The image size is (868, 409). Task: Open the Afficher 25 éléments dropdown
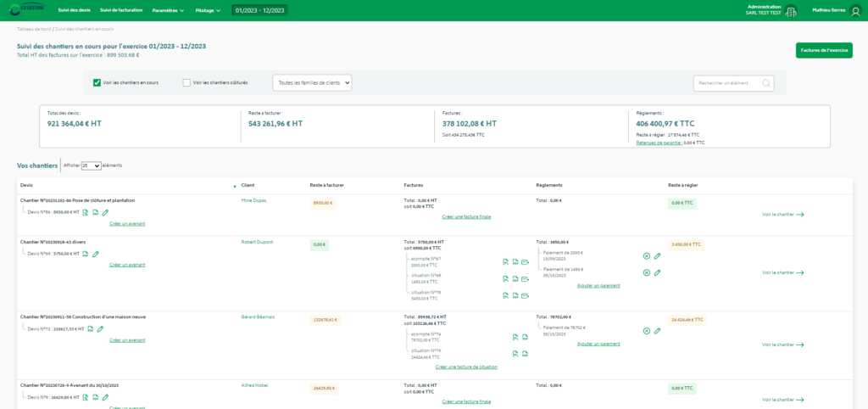(92, 165)
